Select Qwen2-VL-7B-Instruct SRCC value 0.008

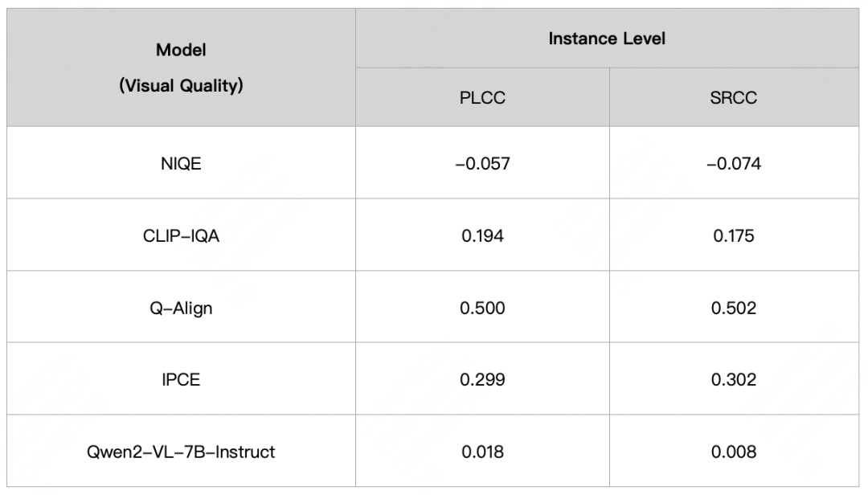[x=734, y=451]
